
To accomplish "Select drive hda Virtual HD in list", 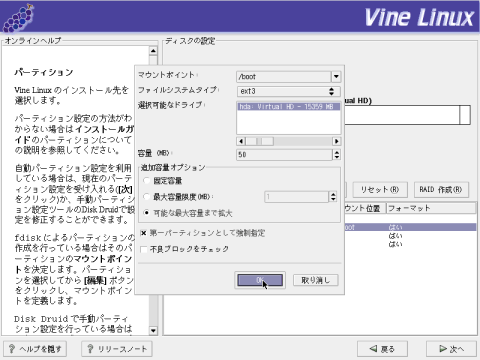I will click(x=288, y=107).
